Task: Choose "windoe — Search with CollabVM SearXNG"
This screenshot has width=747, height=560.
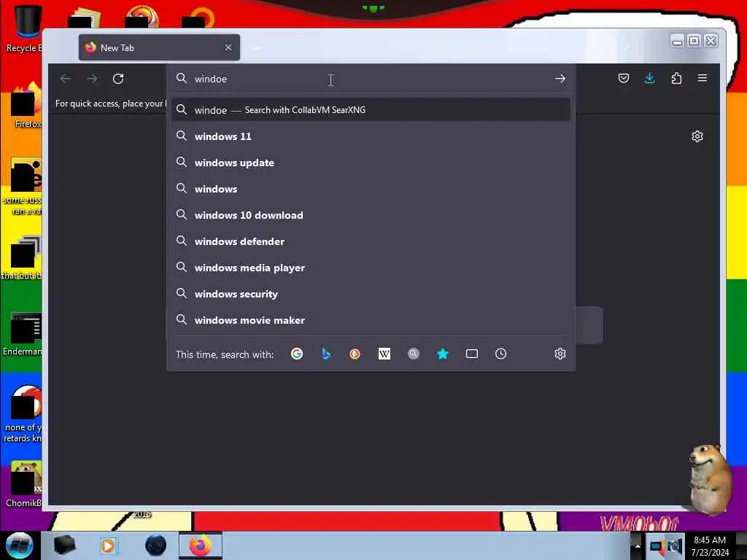Action: tap(371, 110)
